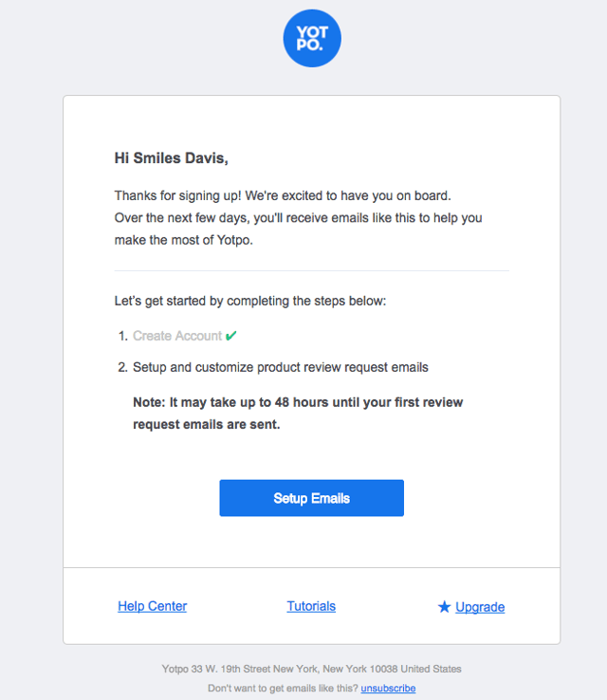Screen dimensions: 607x700
Task: Open the Help Center link
Action: point(152,606)
